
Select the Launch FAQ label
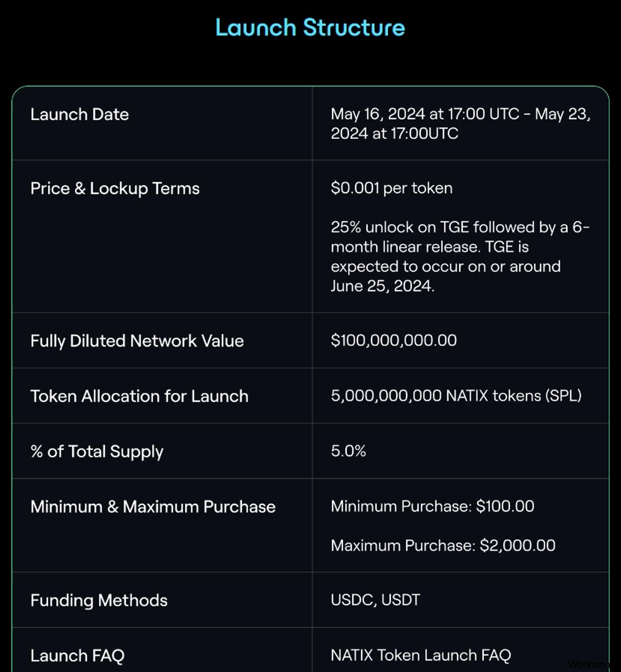77,655
